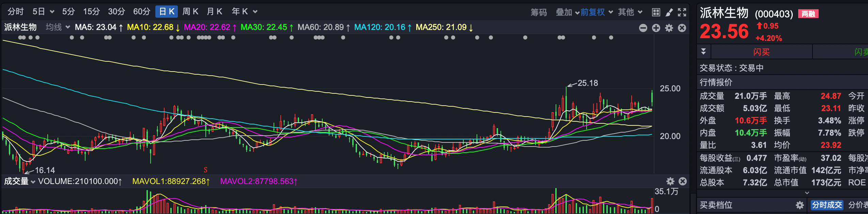Toggle the 筹码 chip distribution view
Screen dimensions: 868x214
coord(539,13)
